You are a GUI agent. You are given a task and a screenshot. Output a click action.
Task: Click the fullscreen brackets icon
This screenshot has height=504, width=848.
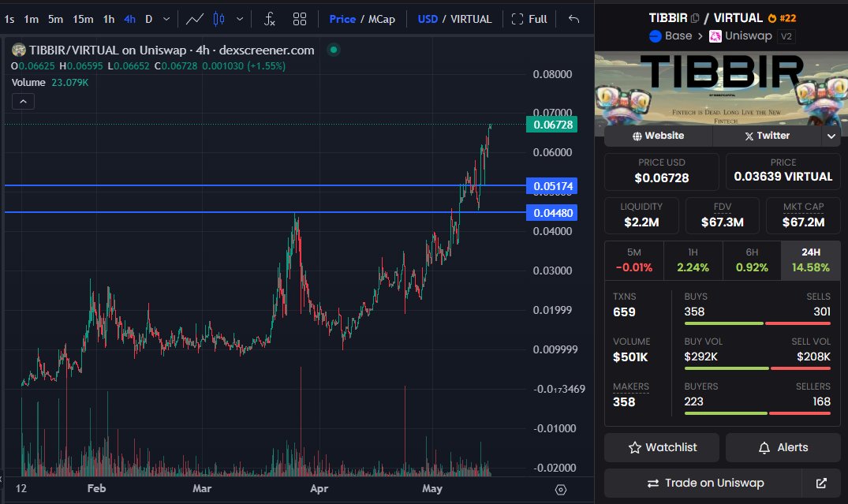pos(517,20)
